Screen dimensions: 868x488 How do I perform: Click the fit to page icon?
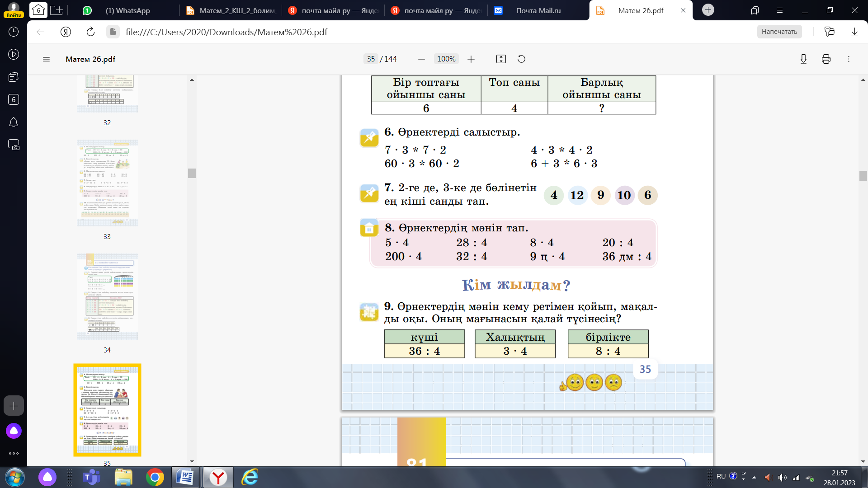click(x=501, y=59)
